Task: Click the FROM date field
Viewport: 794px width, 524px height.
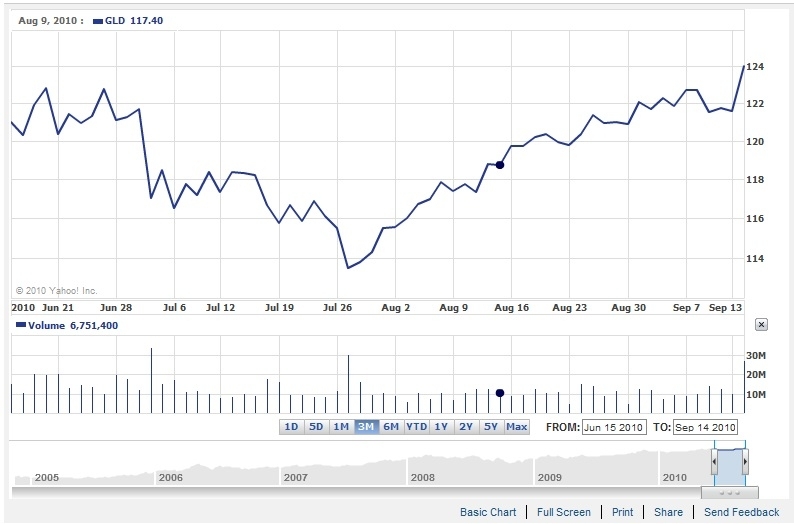Action: point(615,427)
